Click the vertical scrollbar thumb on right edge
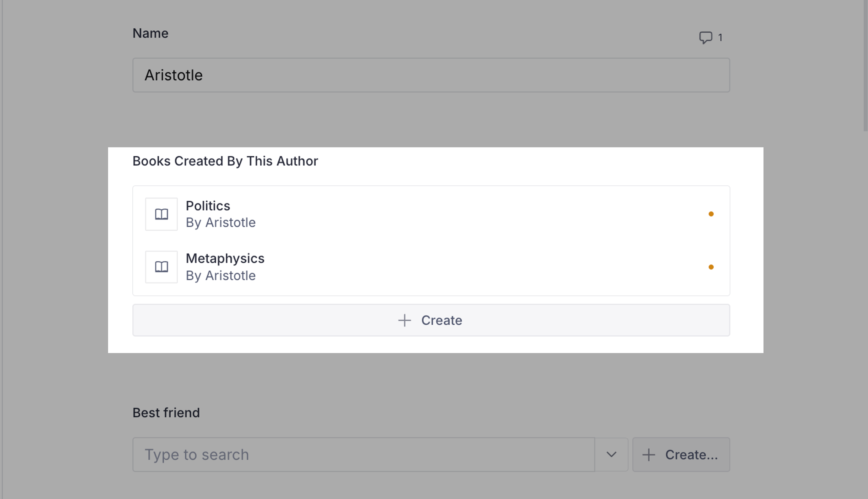 click(865, 65)
